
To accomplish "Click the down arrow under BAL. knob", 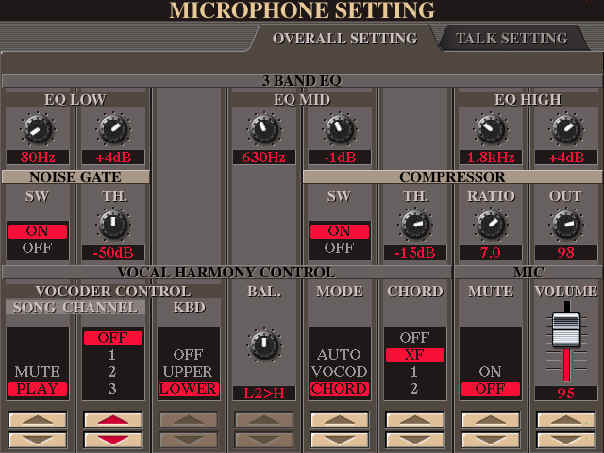I will coord(264,440).
